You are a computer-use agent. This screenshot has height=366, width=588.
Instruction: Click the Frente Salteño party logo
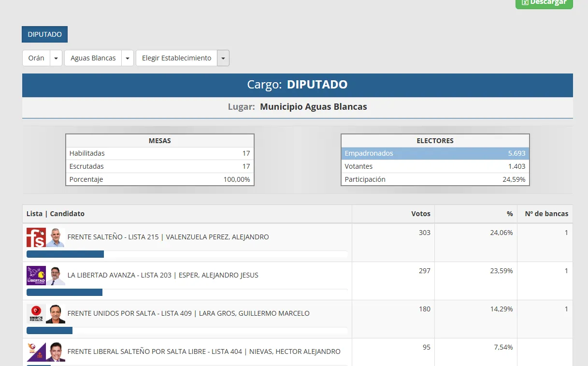[36, 237]
